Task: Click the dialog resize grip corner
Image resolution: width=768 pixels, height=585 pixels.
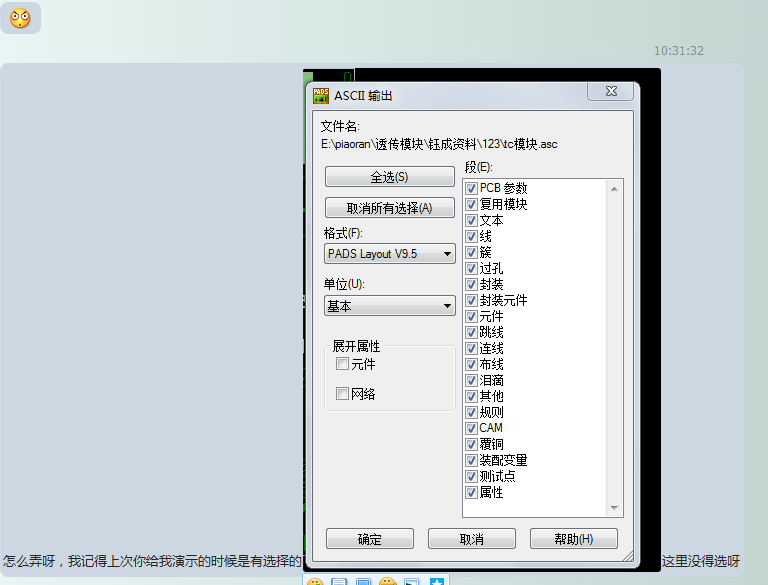Action: click(x=628, y=556)
